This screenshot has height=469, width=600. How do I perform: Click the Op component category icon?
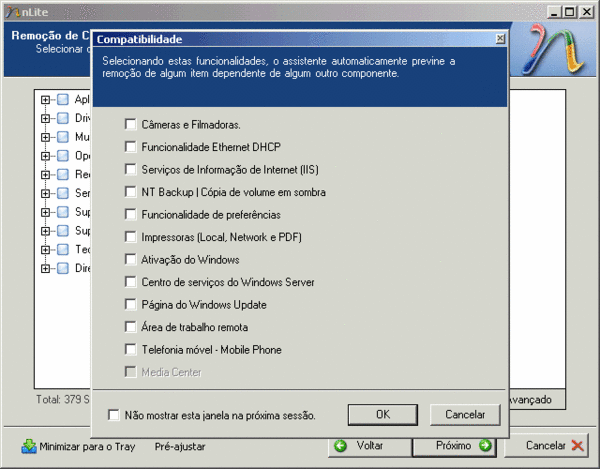pyautogui.click(x=63, y=156)
